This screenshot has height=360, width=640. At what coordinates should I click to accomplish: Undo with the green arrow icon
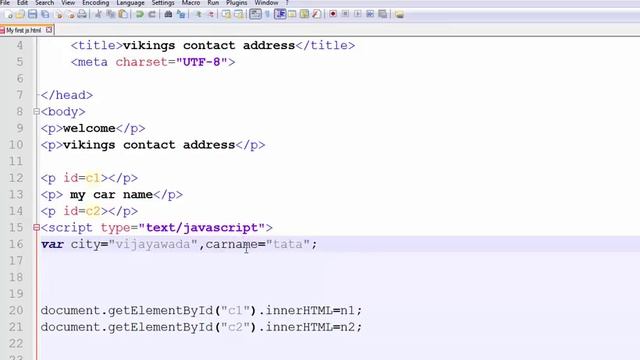coord(140,14)
